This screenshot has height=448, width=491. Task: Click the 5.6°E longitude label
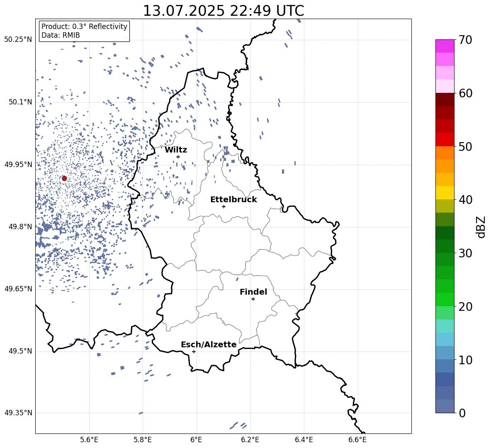click(x=89, y=440)
